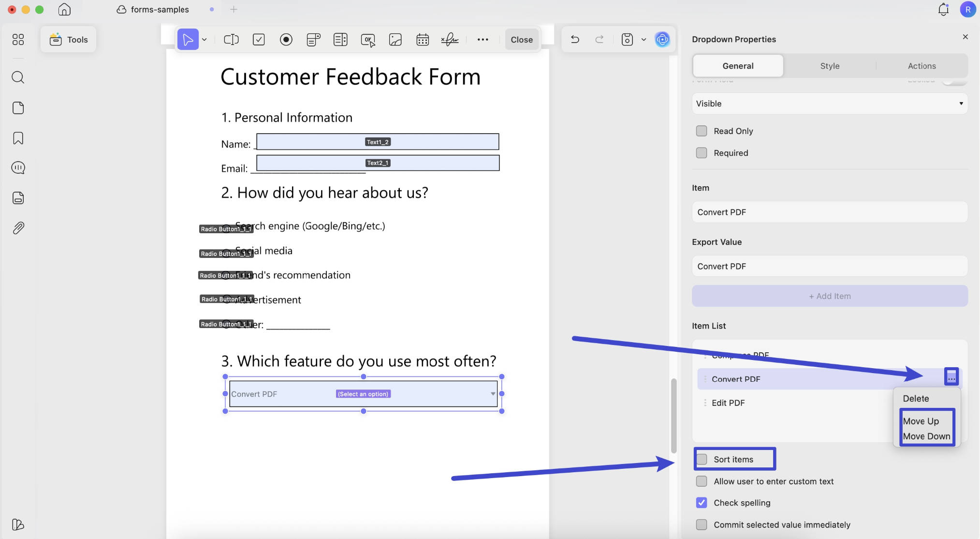Switch to the Style properties tab
The height and width of the screenshot is (539, 980).
click(x=830, y=66)
